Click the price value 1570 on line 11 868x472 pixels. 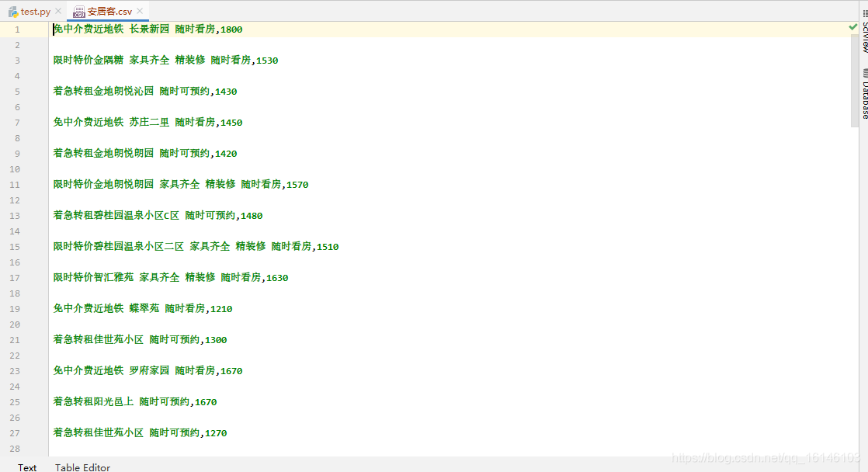point(297,185)
